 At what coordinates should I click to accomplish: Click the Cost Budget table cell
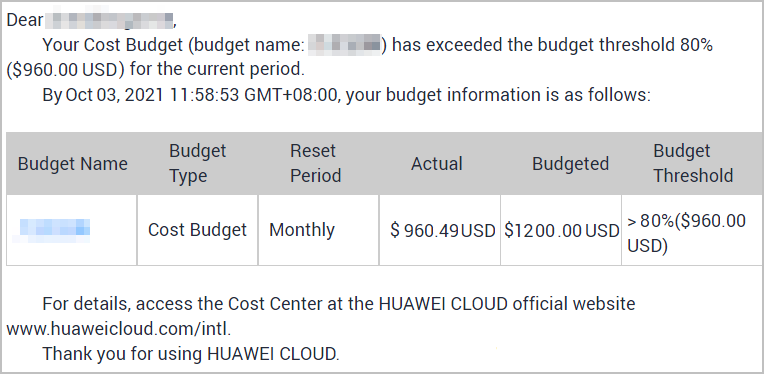pos(197,230)
